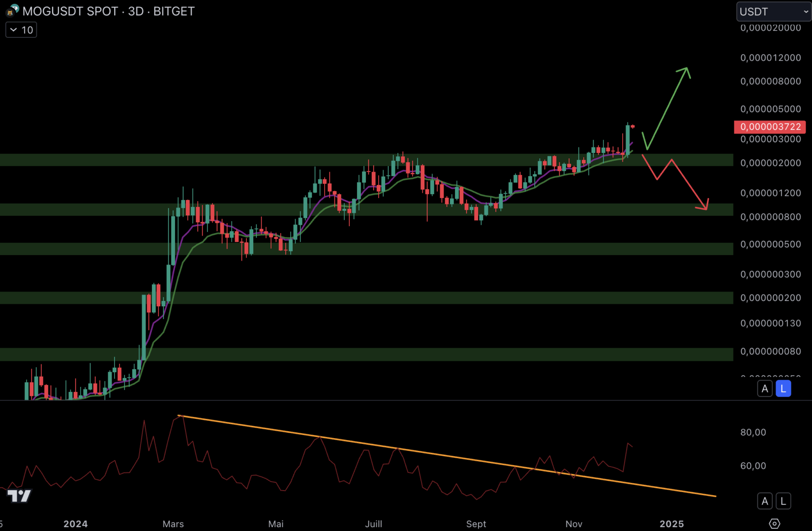Viewport: 812px width, 531px height.
Task: Click the 0,000012000 price axis label
Action: (770, 58)
